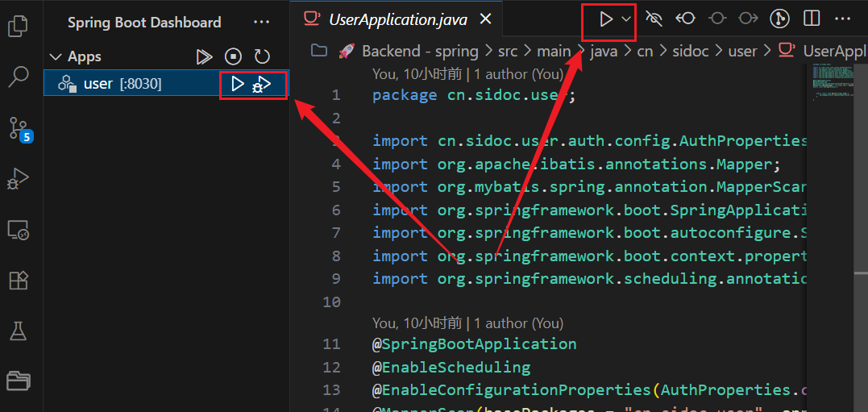
Task: Open Spring Boot Dashboard more actions menu
Action: tap(261, 23)
